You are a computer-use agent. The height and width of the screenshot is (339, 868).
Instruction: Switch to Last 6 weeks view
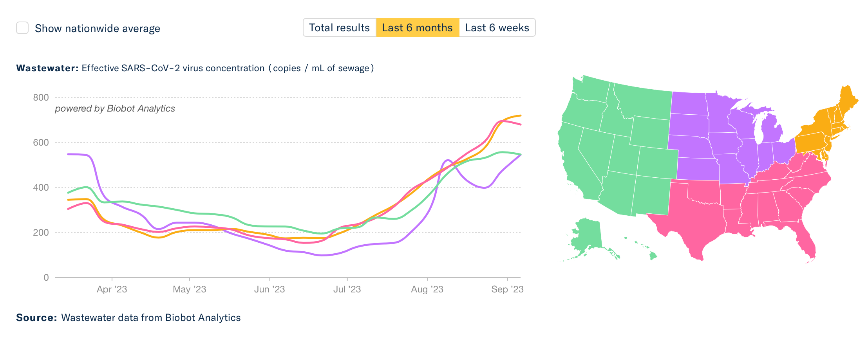[x=497, y=27]
